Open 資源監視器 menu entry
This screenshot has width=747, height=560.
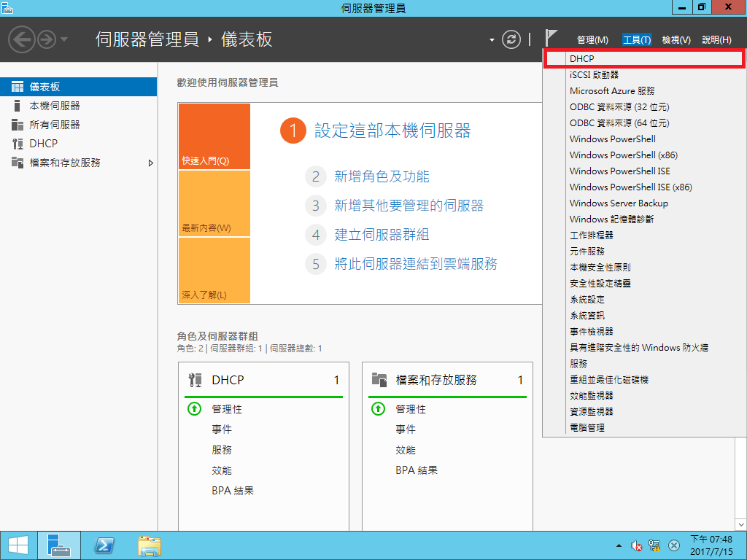(x=645, y=412)
